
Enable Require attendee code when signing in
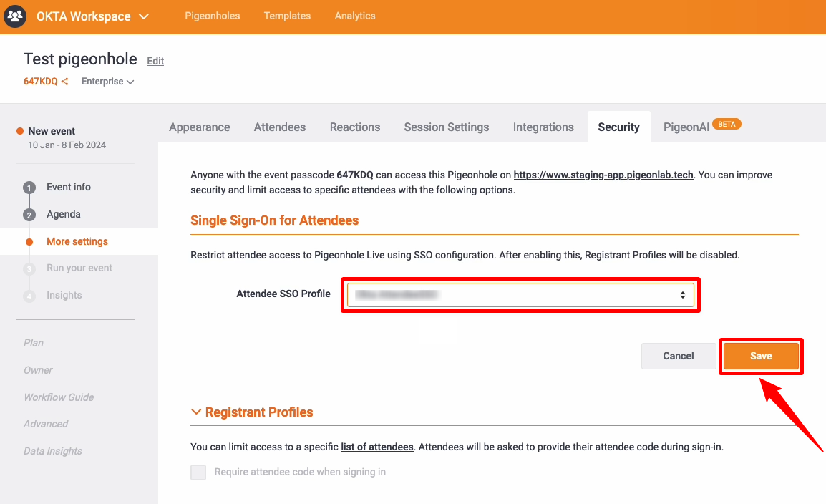198,472
